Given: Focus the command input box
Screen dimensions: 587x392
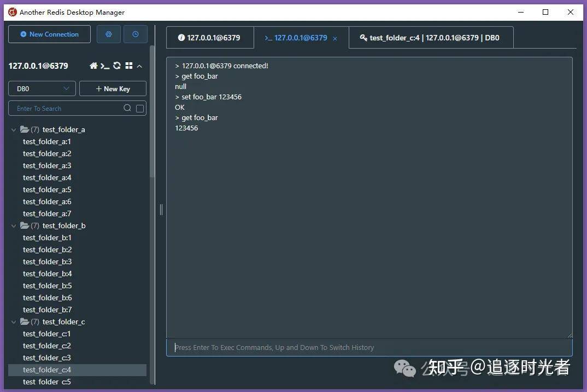Looking at the screenshot, I should point(369,347).
